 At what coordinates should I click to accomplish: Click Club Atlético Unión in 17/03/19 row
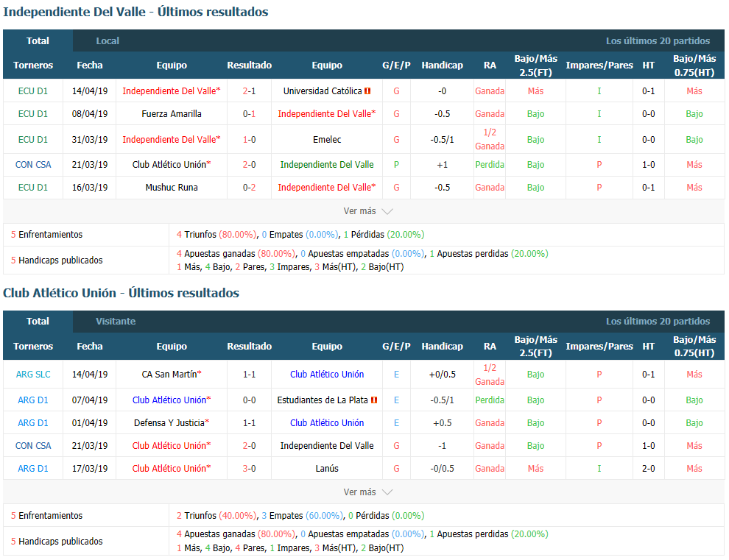pyautogui.click(x=172, y=469)
